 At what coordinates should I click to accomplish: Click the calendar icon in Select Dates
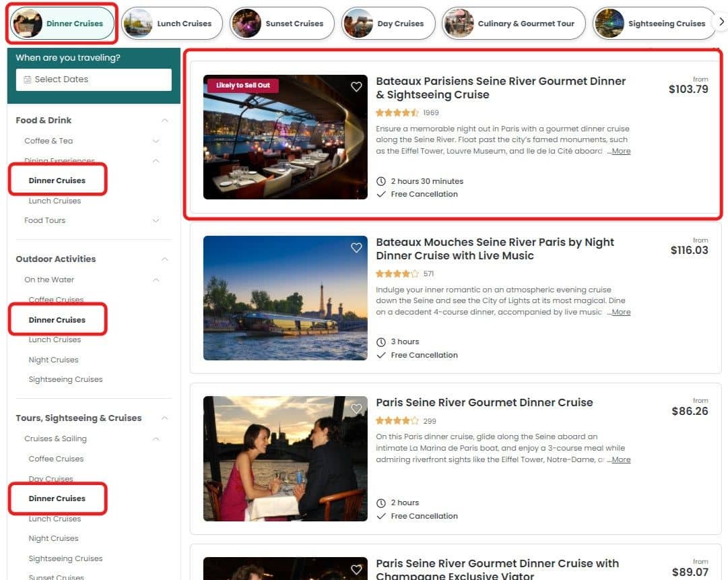coord(28,79)
